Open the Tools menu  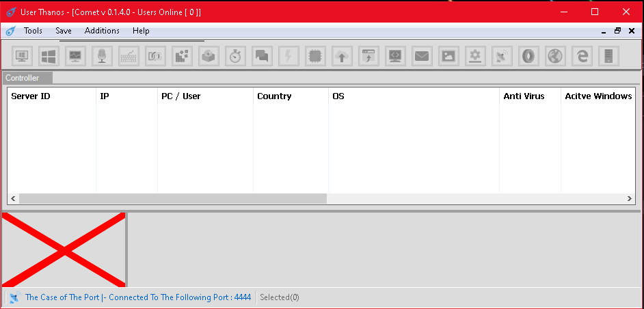coord(33,31)
